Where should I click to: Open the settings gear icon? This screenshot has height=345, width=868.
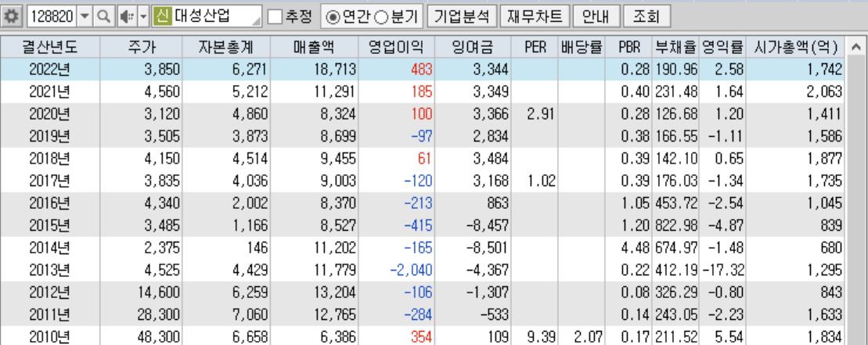click(x=11, y=16)
